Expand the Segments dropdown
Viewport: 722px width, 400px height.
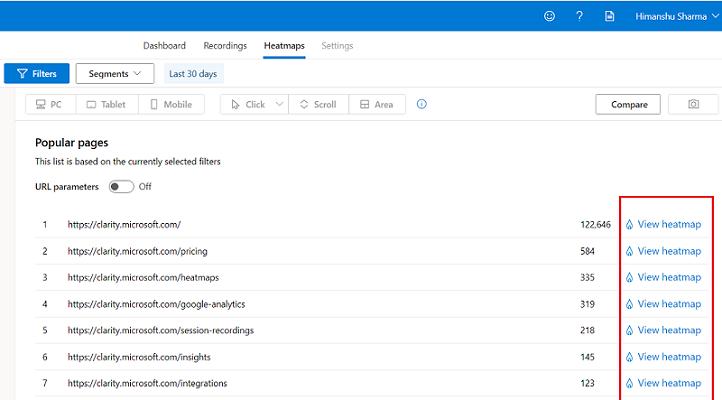[115, 74]
